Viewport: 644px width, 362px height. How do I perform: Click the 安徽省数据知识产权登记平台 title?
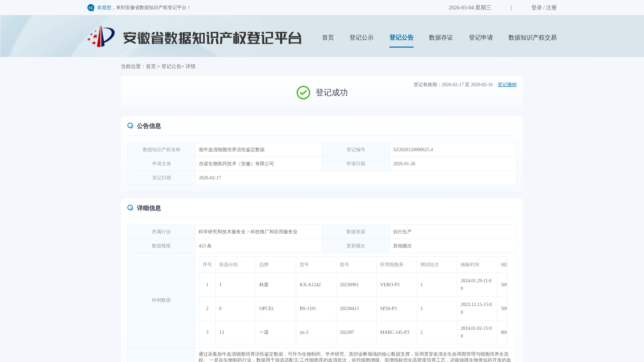click(x=212, y=38)
